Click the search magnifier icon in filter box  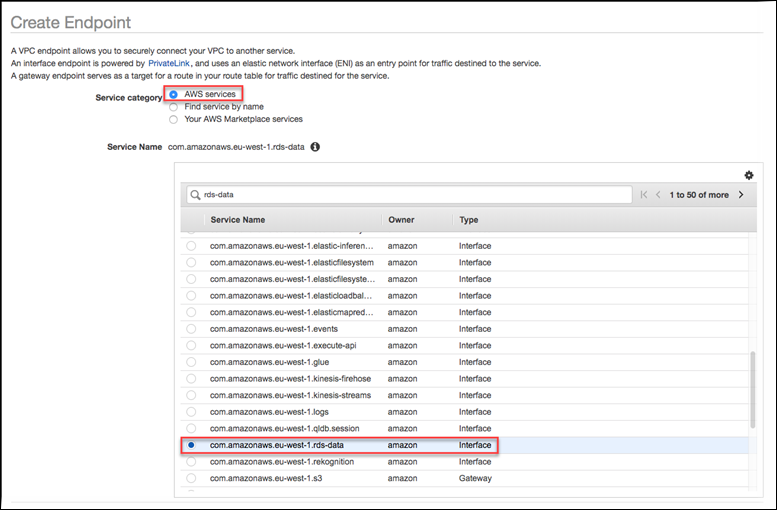tap(195, 195)
